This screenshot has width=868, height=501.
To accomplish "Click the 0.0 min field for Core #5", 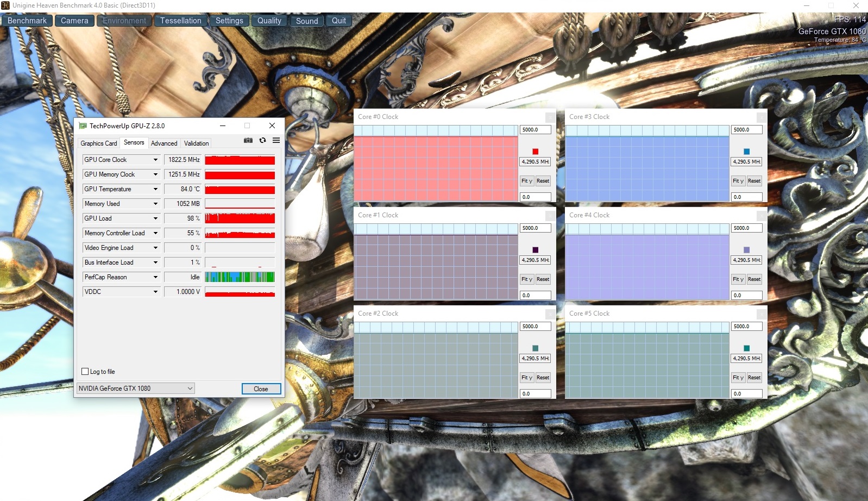I will coord(747,394).
